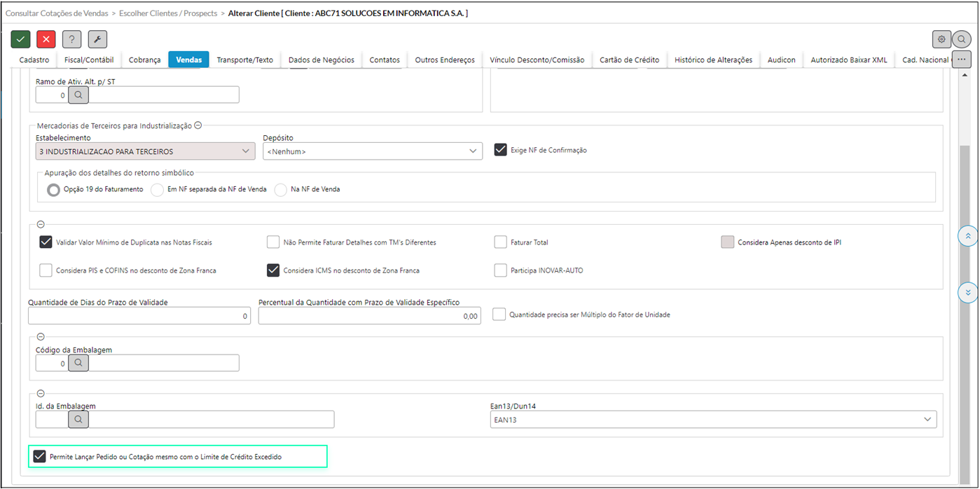Image resolution: width=980 pixels, height=489 pixels.
Task: Open the Transporte/Texto tab
Action: 244,60
